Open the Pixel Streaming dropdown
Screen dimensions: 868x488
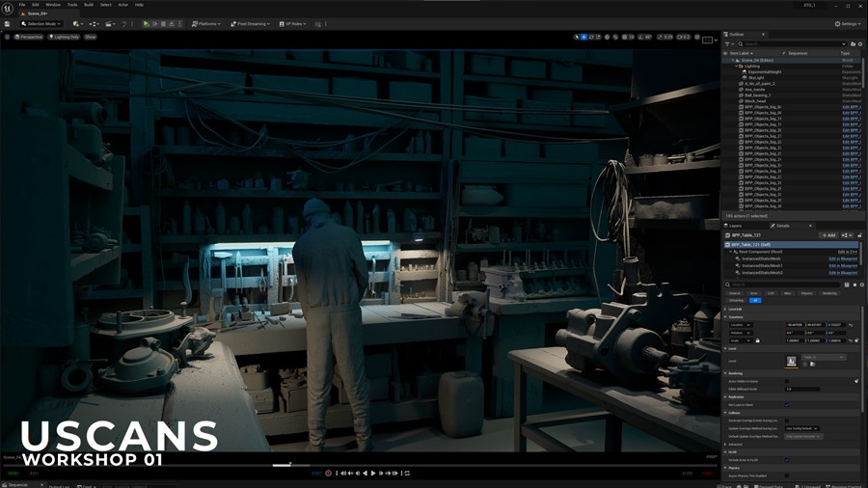pos(250,24)
